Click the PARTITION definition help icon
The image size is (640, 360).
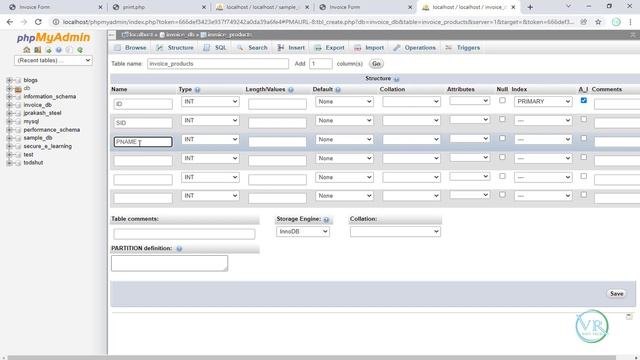click(x=179, y=249)
